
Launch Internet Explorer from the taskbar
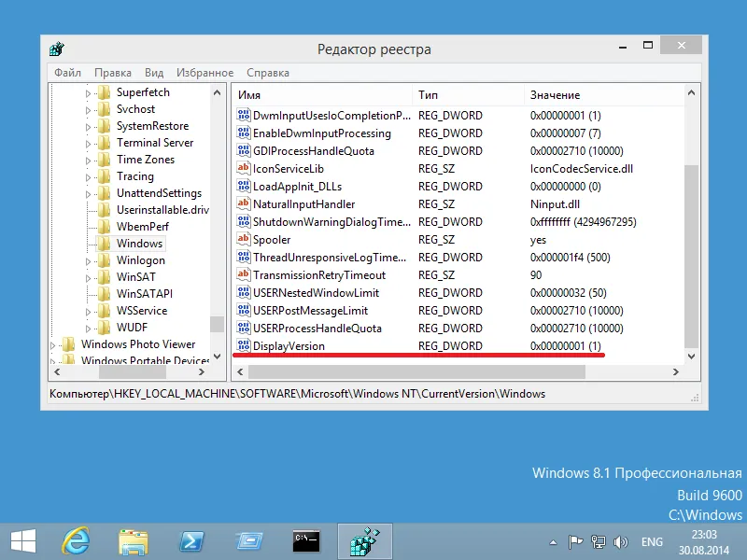(x=77, y=541)
